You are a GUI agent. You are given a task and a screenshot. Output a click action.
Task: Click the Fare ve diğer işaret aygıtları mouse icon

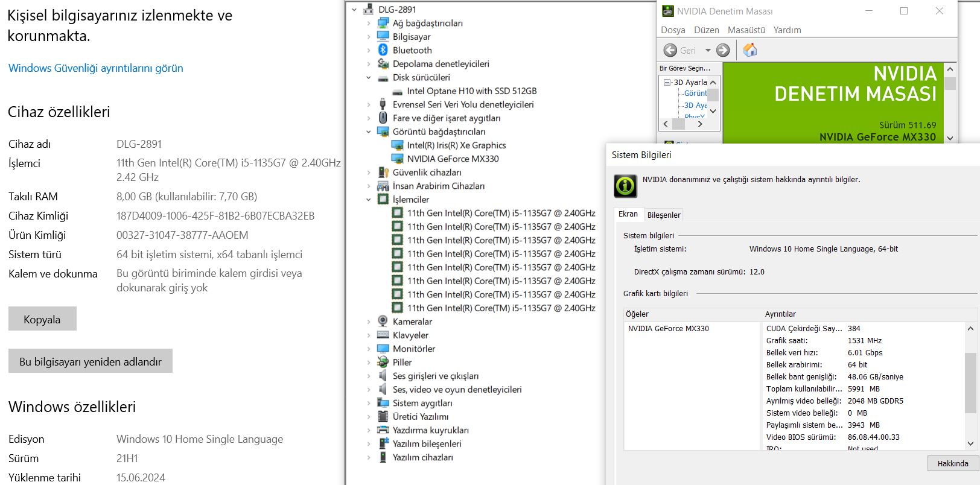(383, 118)
